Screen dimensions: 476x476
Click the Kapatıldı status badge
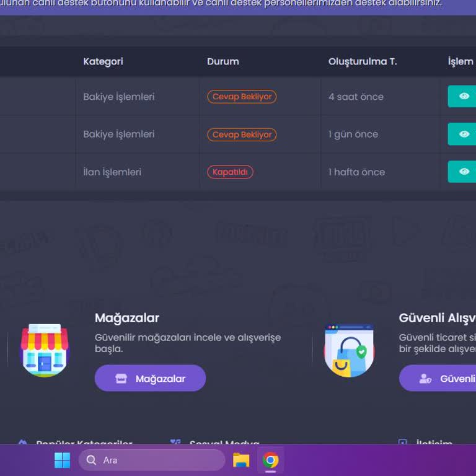tap(230, 172)
